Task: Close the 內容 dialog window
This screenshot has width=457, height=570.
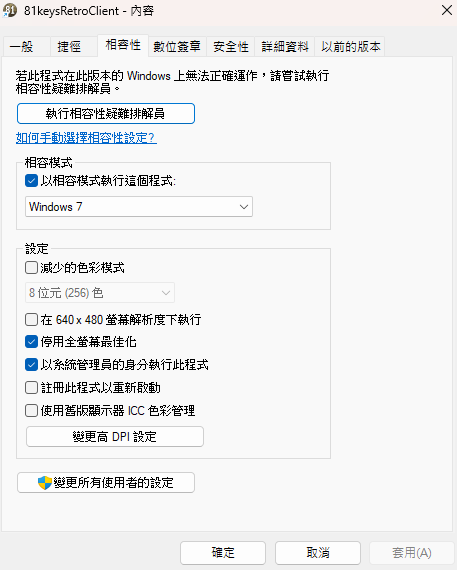Action: click(447, 10)
